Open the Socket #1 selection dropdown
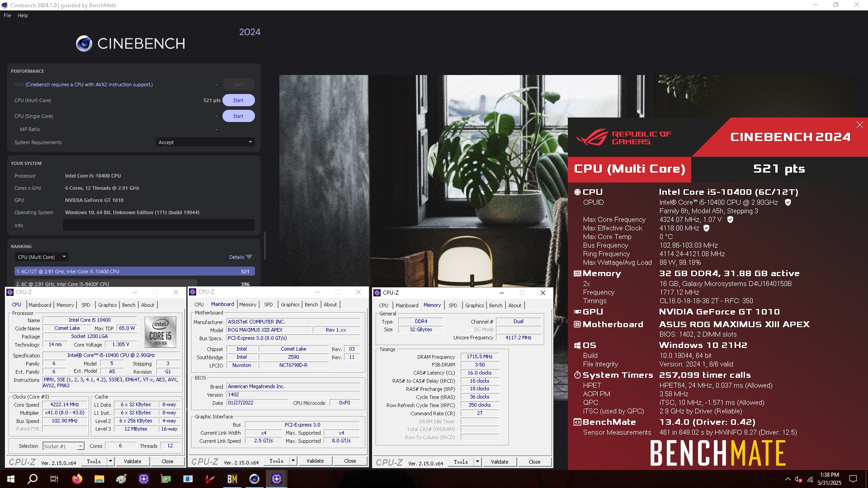 click(x=63, y=446)
